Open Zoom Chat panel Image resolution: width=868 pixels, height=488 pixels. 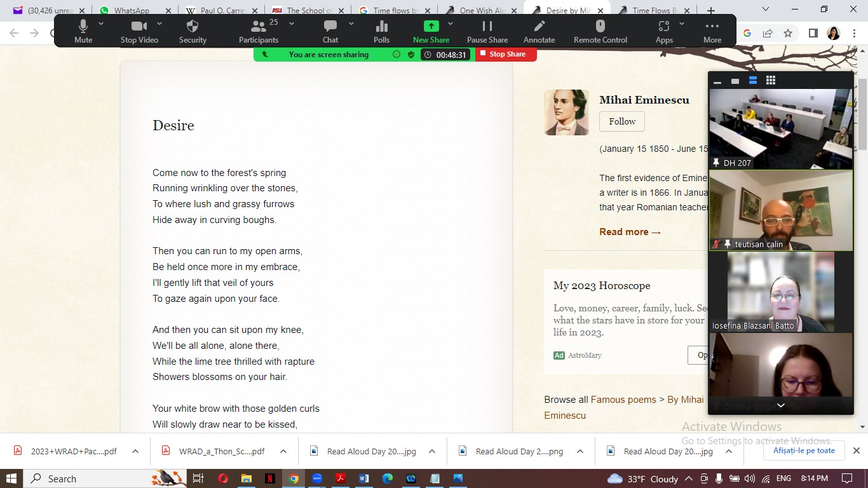pyautogui.click(x=330, y=30)
